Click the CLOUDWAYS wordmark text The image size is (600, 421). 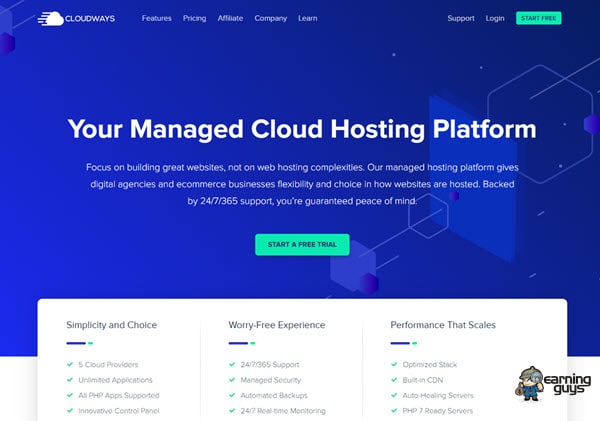point(90,19)
